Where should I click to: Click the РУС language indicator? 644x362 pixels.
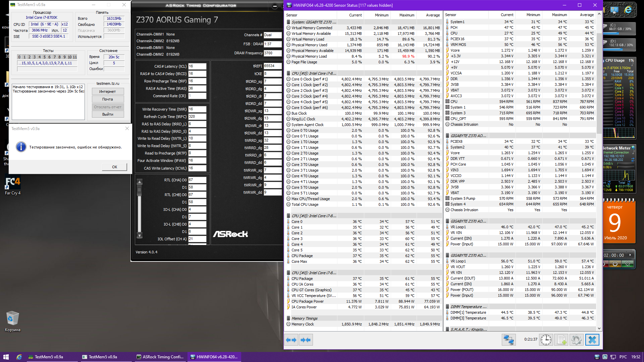623,357
